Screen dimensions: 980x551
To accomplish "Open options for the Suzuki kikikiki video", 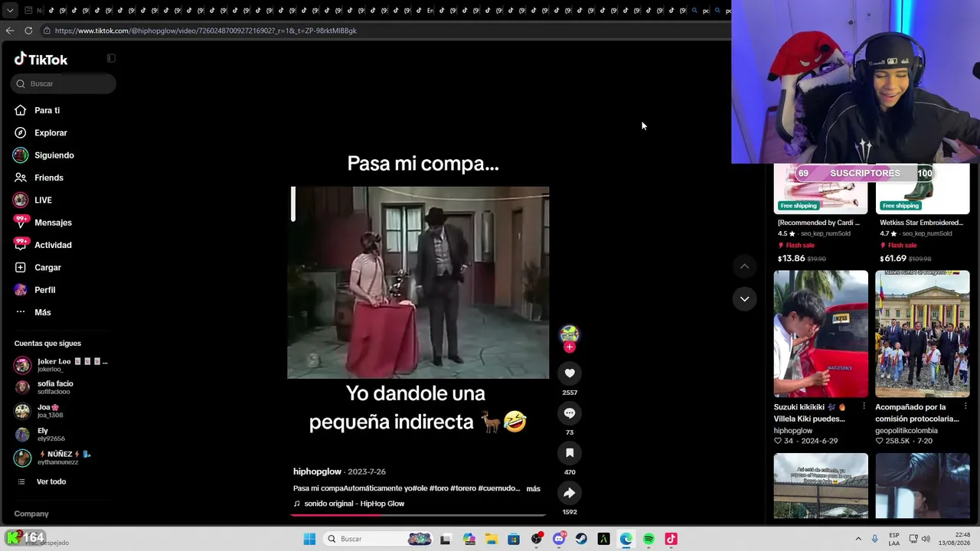I will pos(864,406).
